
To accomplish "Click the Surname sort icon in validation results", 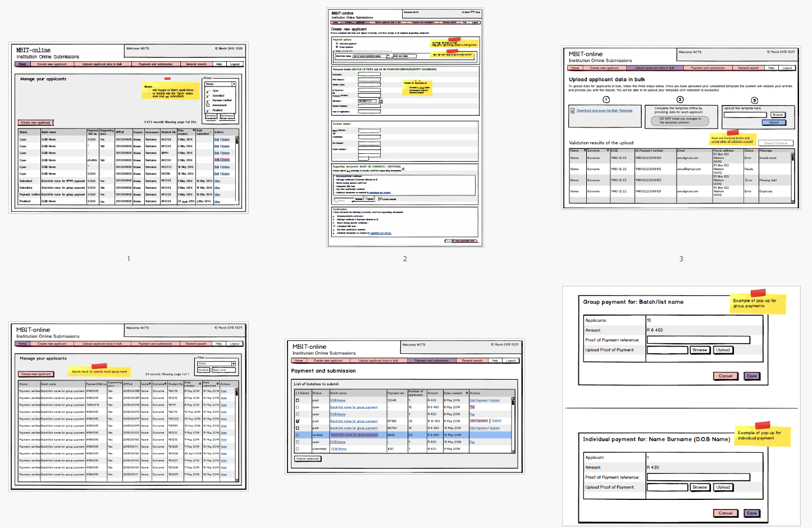I will click(607, 151).
